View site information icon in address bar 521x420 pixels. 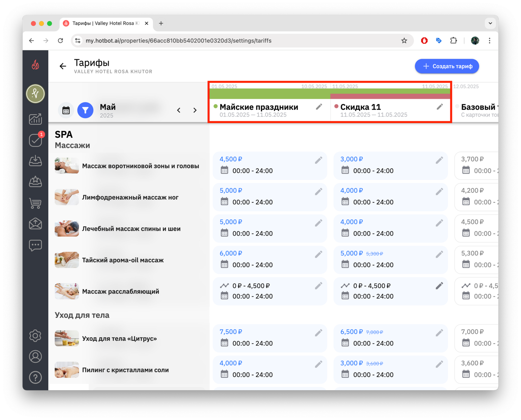(x=78, y=41)
